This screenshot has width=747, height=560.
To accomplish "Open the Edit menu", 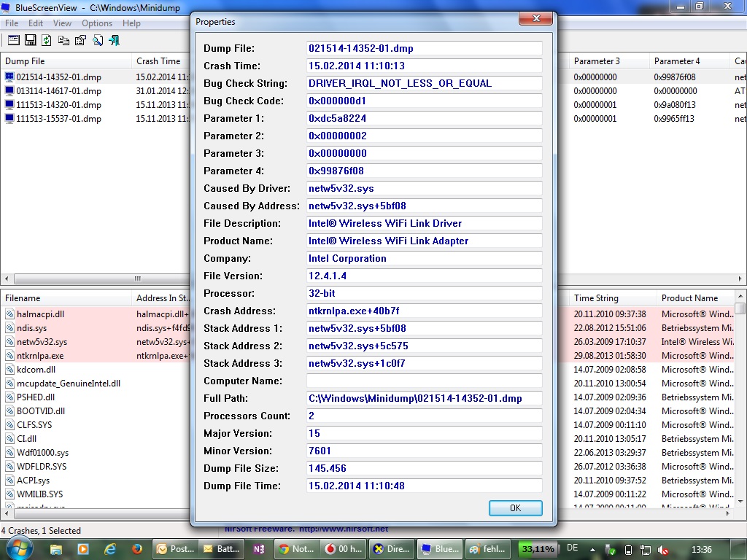I will 35,23.
